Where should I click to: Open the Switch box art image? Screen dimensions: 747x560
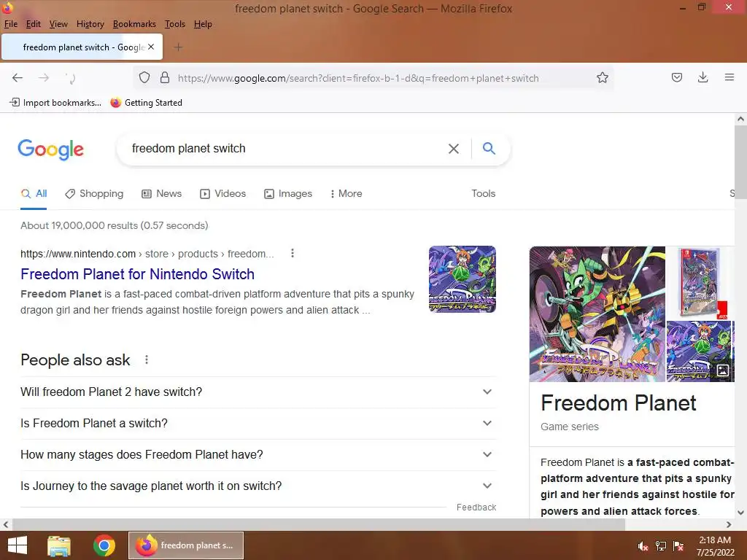700,283
